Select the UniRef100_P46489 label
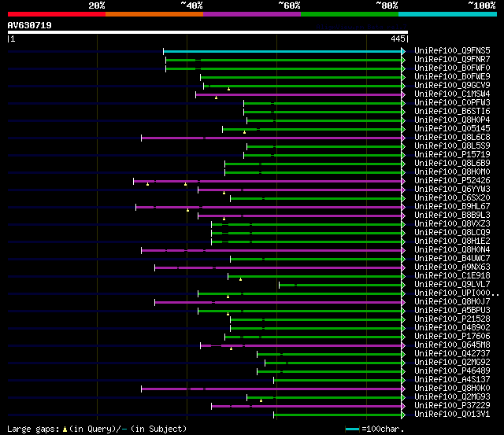The width and height of the screenshot is (504, 435). (452, 371)
